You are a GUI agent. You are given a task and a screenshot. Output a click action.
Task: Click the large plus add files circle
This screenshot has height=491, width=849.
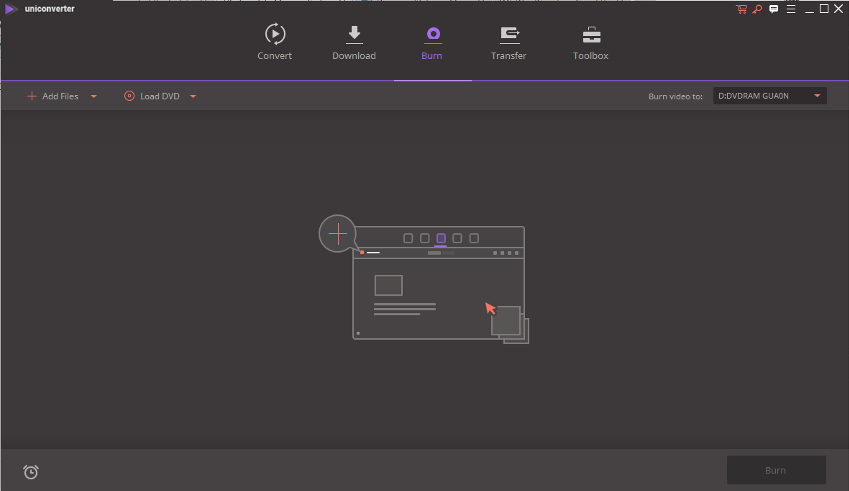click(337, 234)
